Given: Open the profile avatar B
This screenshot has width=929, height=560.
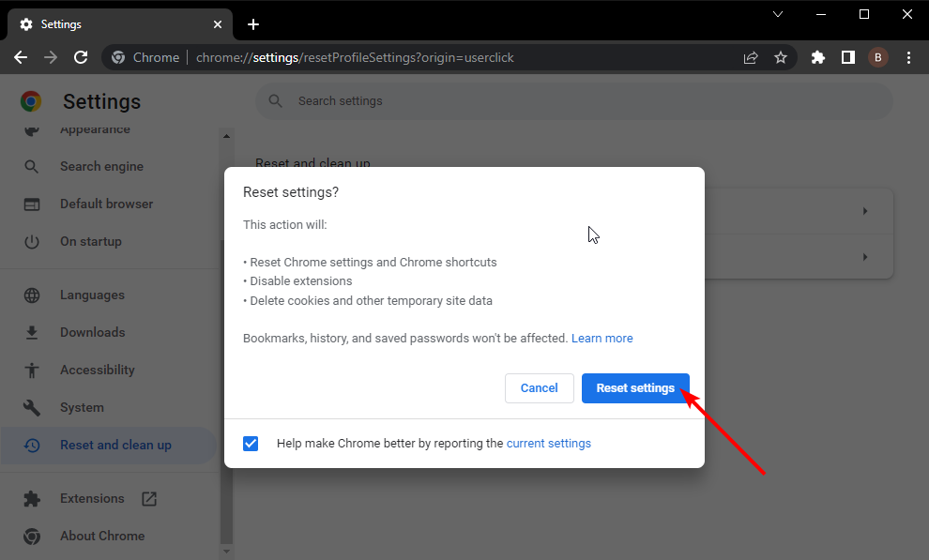Looking at the screenshot, I should click(x=877, y=57).
